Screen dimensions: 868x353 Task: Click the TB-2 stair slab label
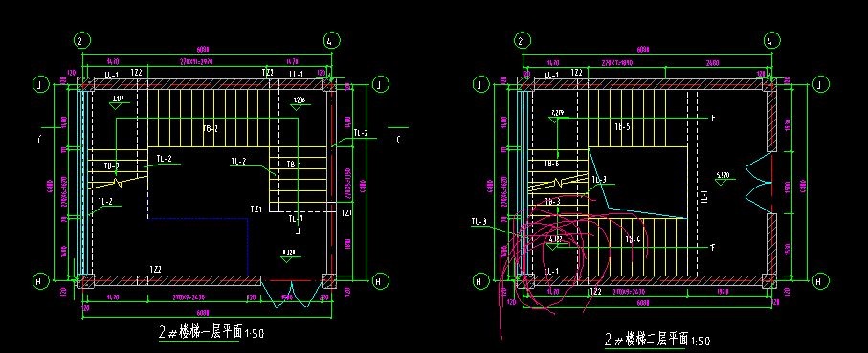[211, 128]
